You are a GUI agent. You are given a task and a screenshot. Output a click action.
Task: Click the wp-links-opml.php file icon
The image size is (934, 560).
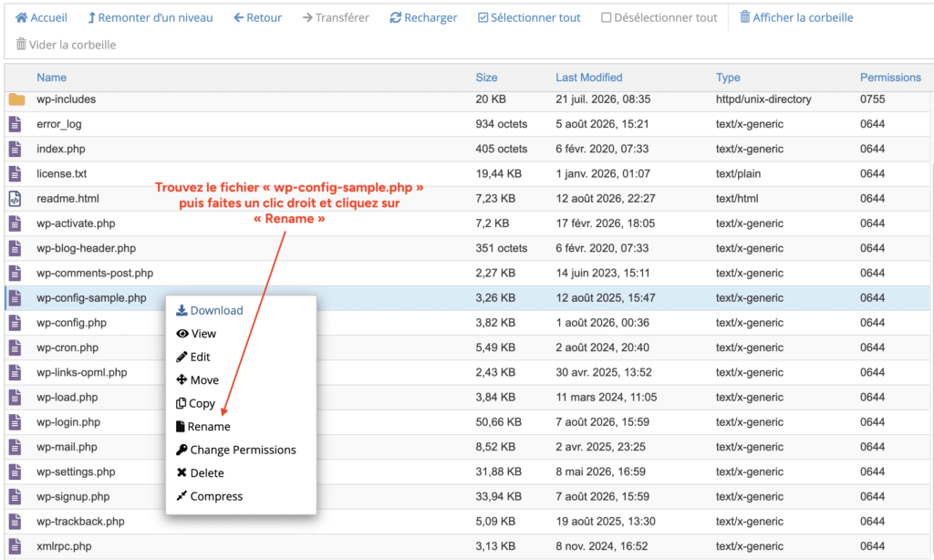coord(15,372)
